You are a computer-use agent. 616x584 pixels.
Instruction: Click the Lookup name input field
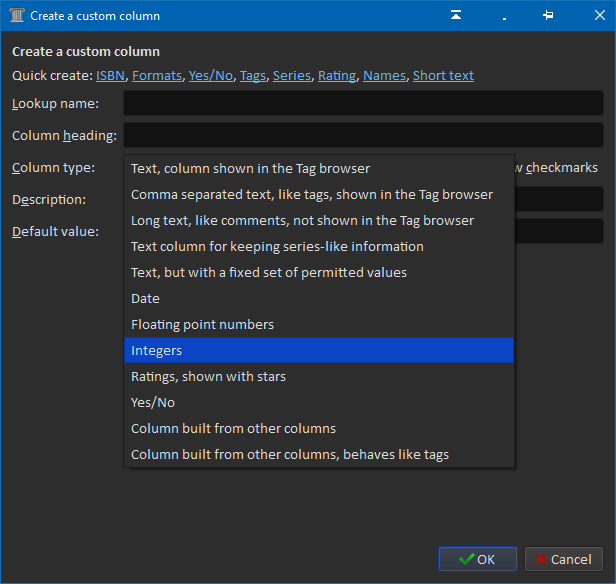tap(363, 104)
